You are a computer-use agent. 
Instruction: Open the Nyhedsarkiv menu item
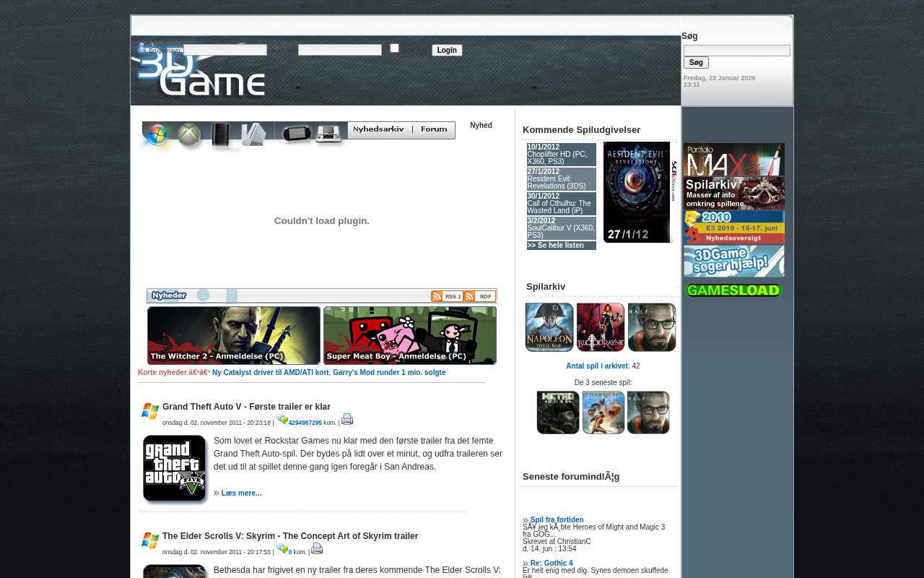(378, 129)
